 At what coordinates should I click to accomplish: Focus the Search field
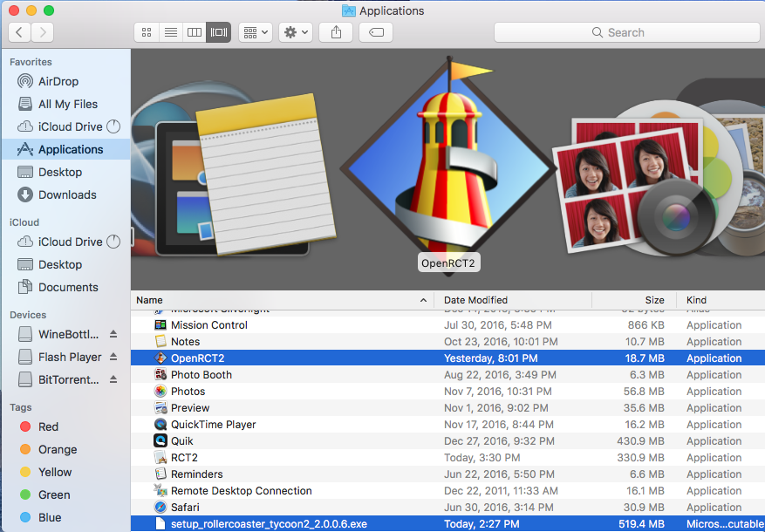(x=627, y=32)
